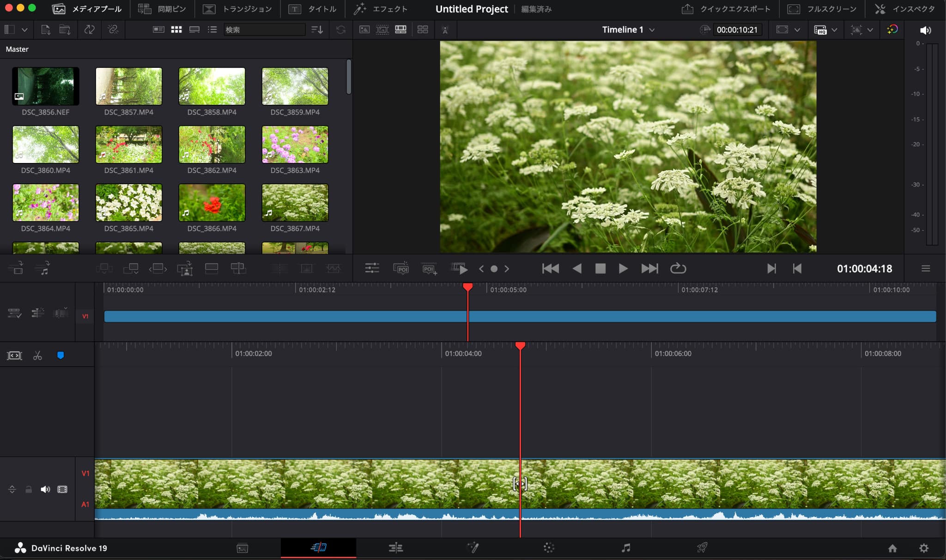This screenshot has width=946, height=560.
Task: Open the Fairlight page music note icon
Action: (x=625, y=548)
